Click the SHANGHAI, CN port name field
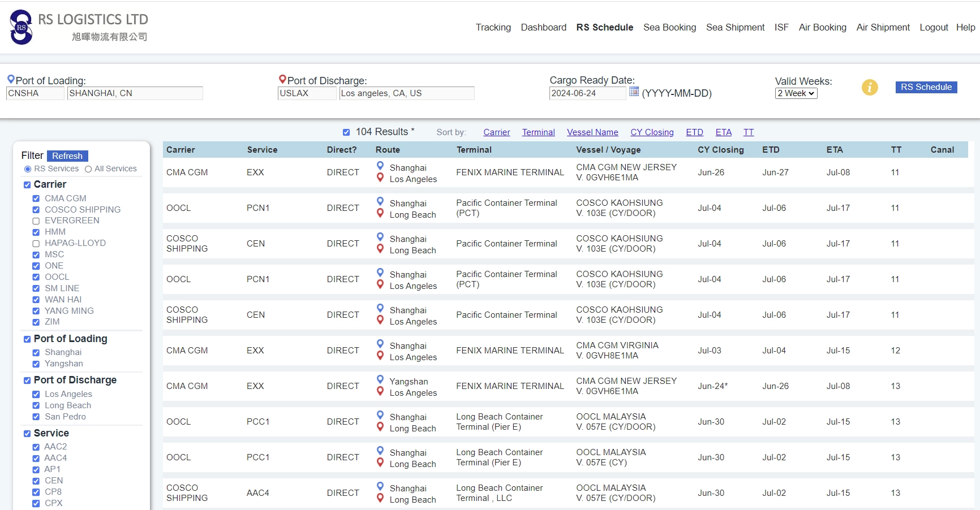The image size is (980, 510). click(x=135, y=93)
